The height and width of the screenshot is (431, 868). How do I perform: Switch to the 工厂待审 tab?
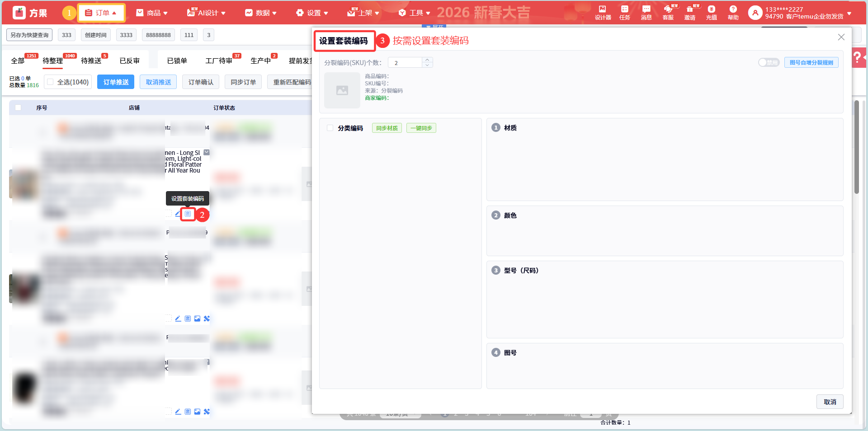click(x=219, y=61)
